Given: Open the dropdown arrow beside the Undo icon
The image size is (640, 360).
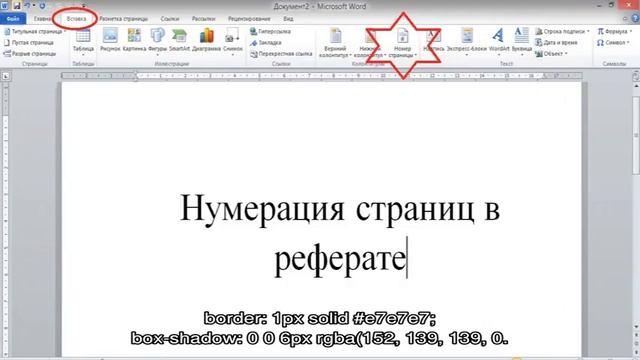Looking at the screenshot, I should [x=34, y=6].
